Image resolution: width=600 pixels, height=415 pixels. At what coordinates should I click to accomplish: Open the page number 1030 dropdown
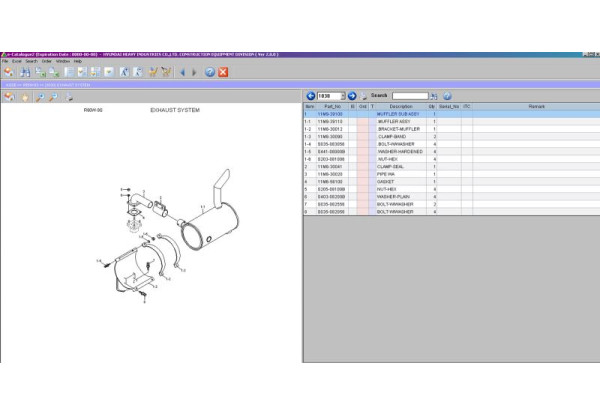tap(341, 95)
